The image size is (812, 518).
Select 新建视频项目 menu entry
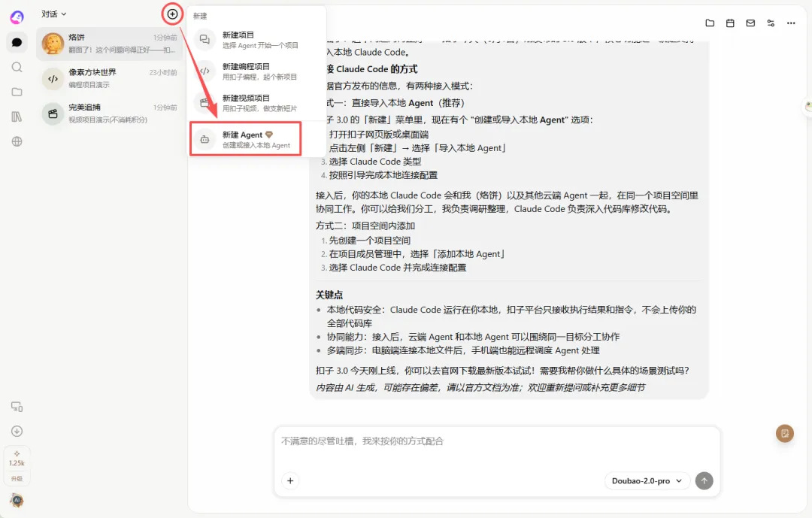click(257, 102)
